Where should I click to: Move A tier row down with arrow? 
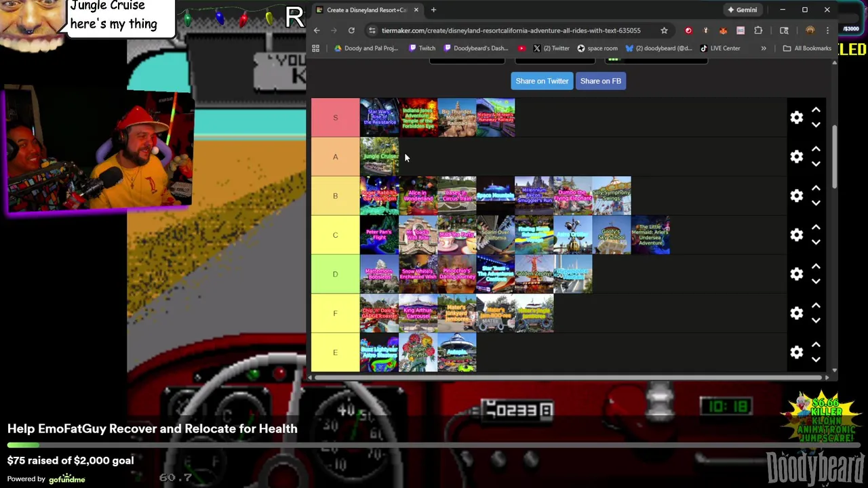(816, 165)
